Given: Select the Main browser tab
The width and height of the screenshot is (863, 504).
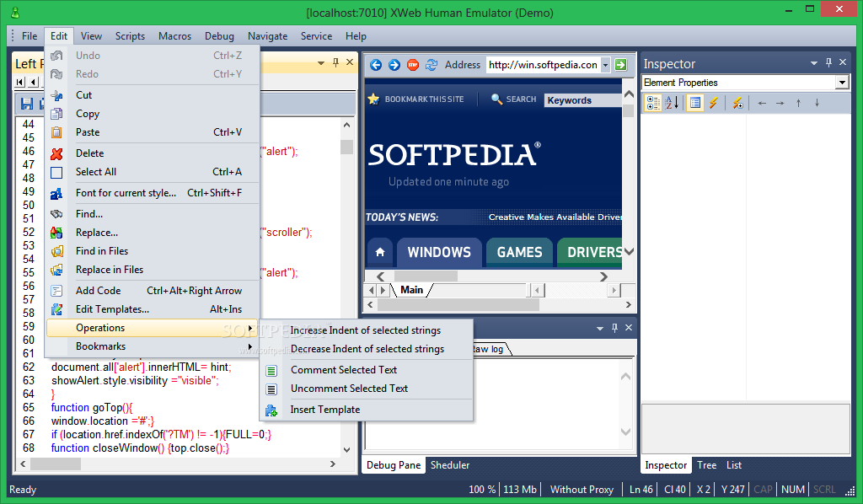Looking at the screenshot, I should coord(411,290).
